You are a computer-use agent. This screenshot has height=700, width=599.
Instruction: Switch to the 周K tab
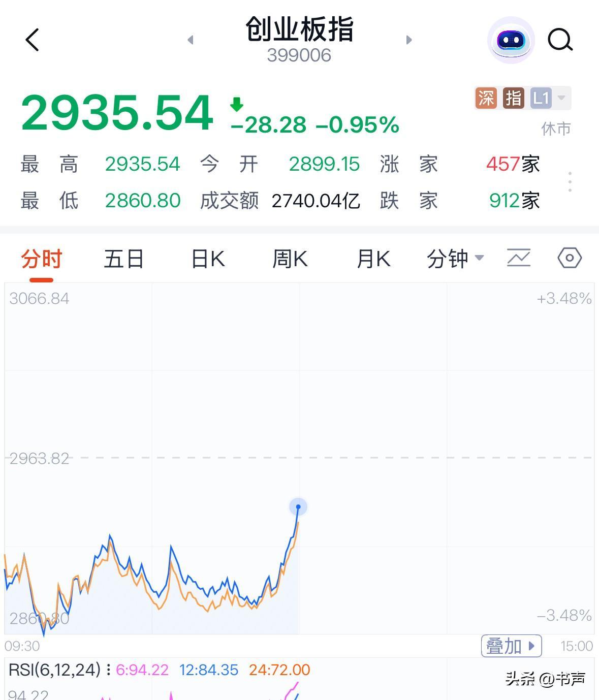click(290, 259)
